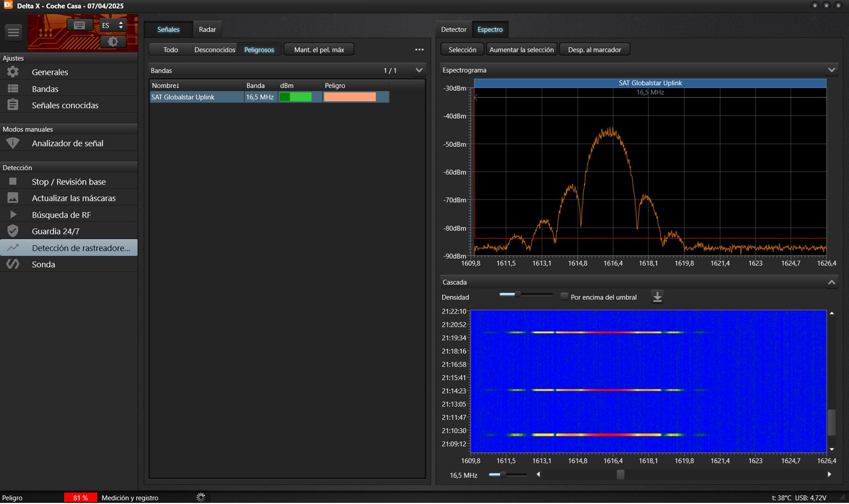Open the Detector tab
The height and width of the screenshot is (504, 849).
click(454, 29)
